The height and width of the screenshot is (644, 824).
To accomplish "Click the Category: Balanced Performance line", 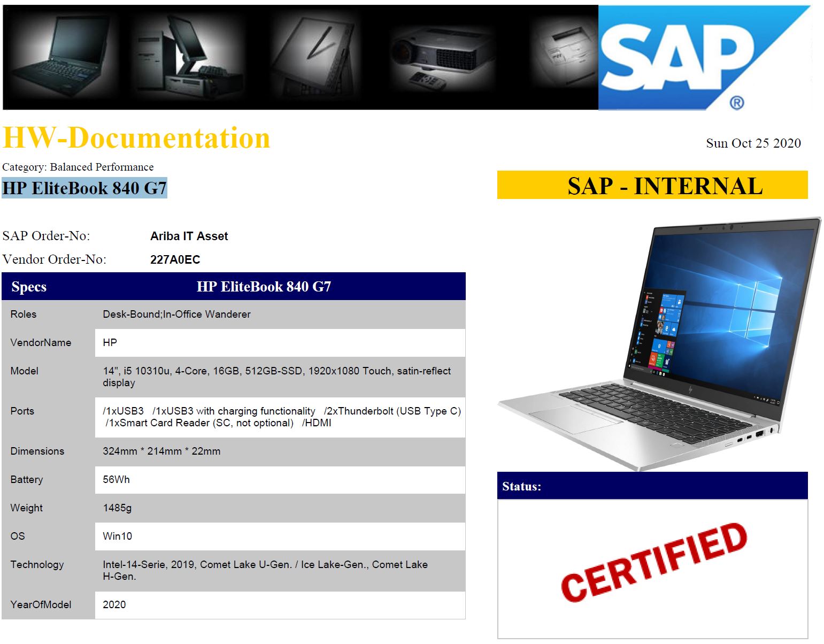I will coord(78,167).
